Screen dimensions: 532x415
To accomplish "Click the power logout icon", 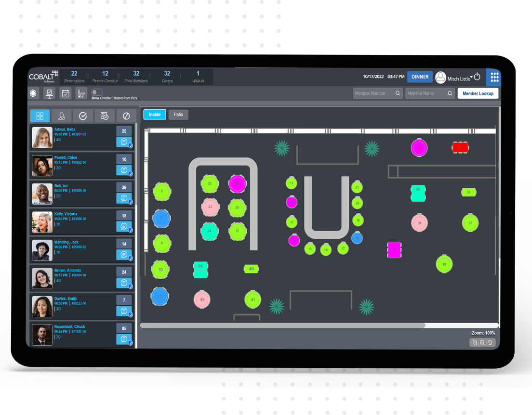I will (477, 77).
